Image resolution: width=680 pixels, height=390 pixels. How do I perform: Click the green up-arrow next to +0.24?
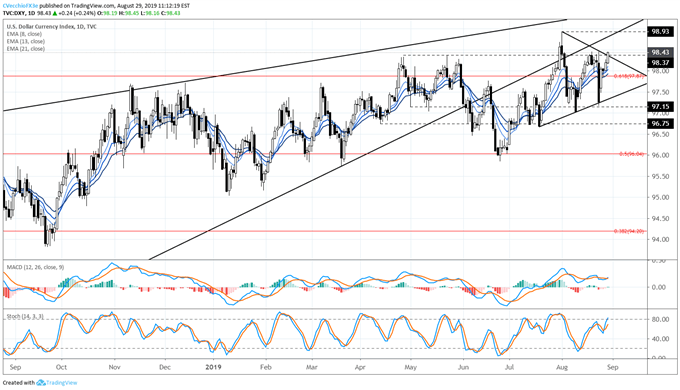(55, 13)
